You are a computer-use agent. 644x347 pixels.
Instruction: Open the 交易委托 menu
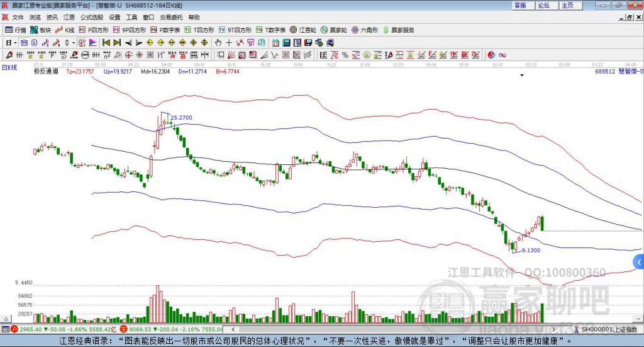[x=171, y=17]
